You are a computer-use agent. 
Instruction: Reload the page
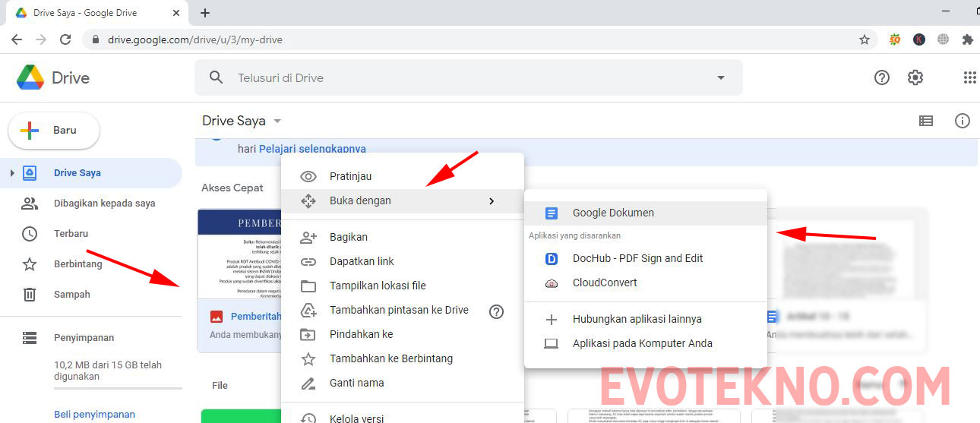pos(65,39)
